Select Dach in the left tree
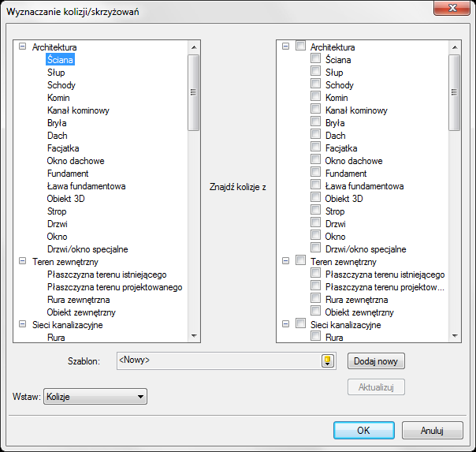The width and height of the screenshot is (476, 452). tap(58, 136)
